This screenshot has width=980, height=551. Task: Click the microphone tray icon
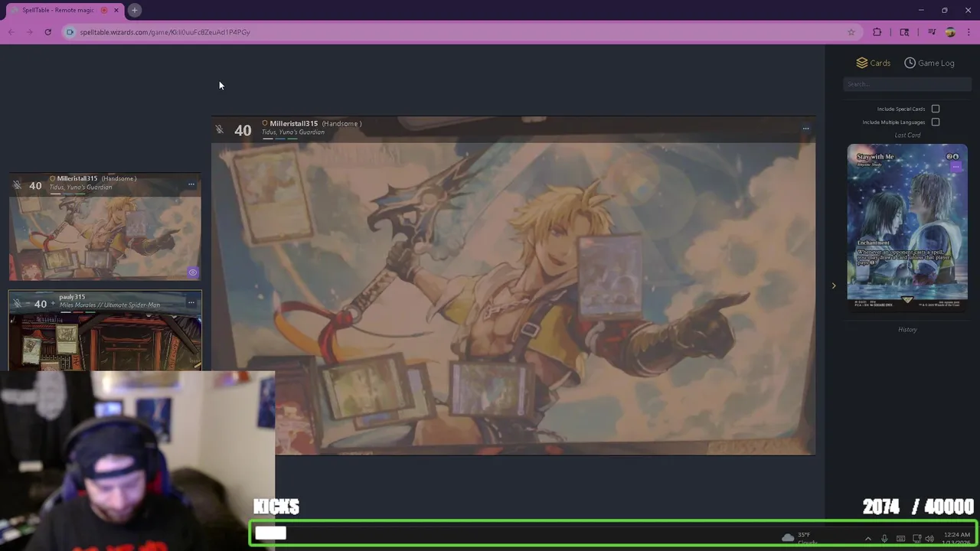click(x=884, y=539)
